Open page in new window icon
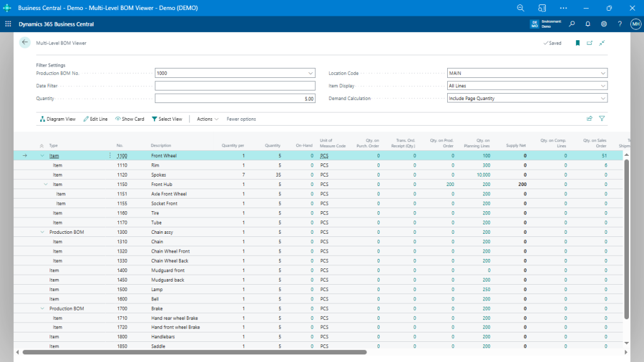The height and width of the screenshot is (362, 644). click(x=589, y=43)
